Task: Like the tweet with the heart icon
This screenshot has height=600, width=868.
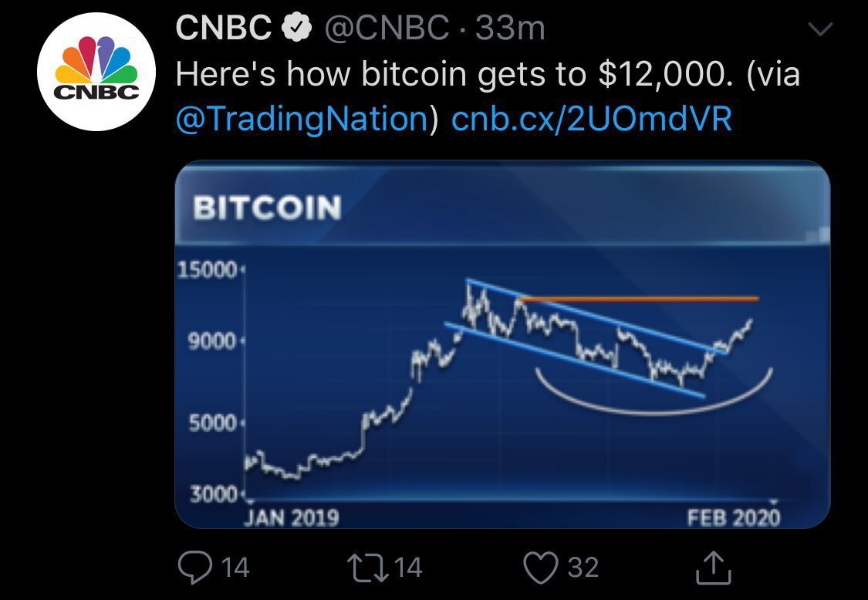Action: point(539,568)
